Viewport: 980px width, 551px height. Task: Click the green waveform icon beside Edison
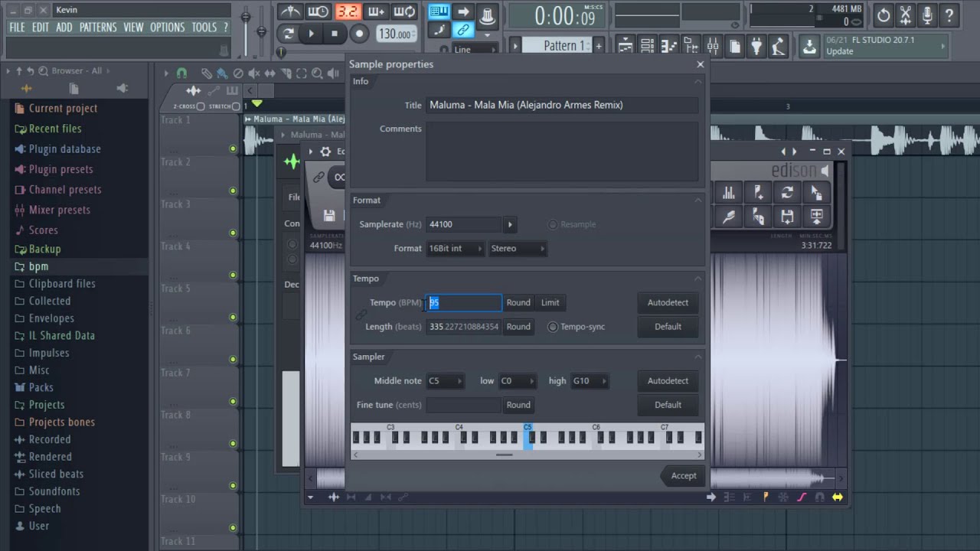tap(291, 161)
